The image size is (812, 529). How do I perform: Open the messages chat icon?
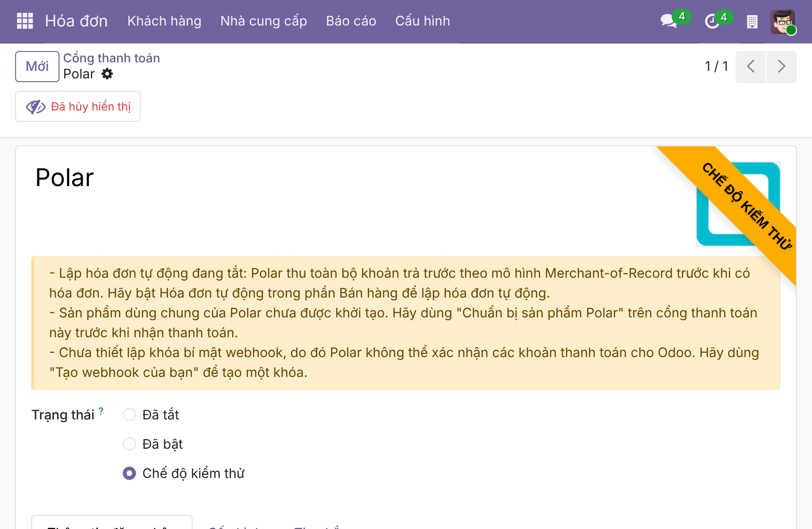668,21
